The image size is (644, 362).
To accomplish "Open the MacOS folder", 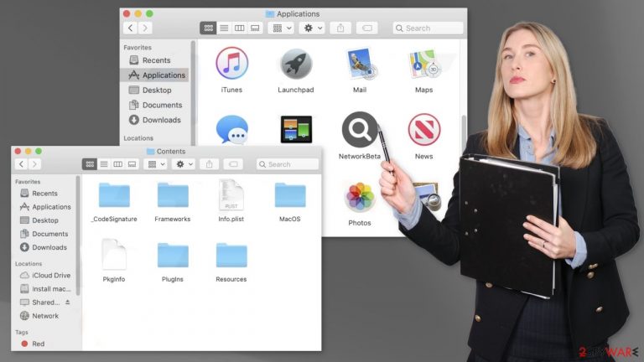I will (290, 195).
